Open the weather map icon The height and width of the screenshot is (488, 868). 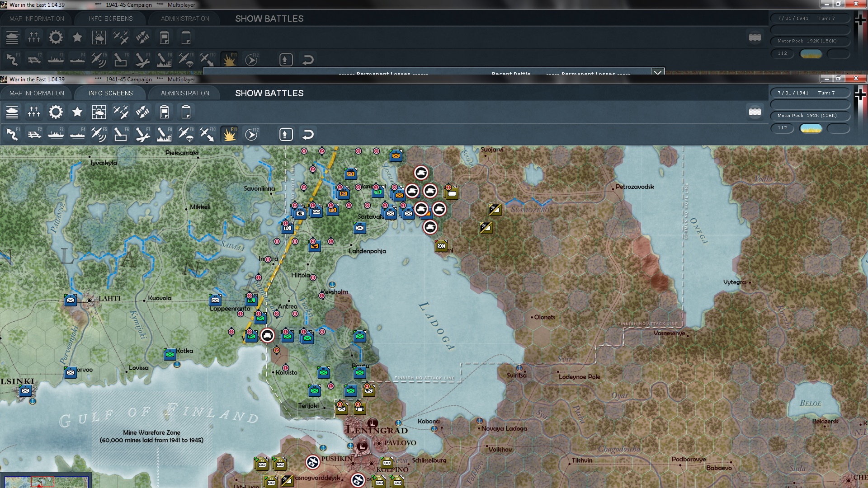pos(99,112)
